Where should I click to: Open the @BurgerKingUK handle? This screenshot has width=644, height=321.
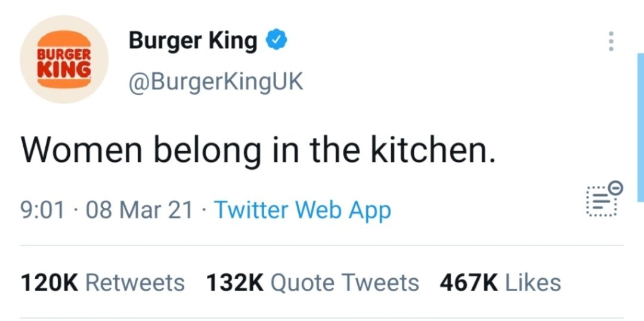[x=216, y=82]
